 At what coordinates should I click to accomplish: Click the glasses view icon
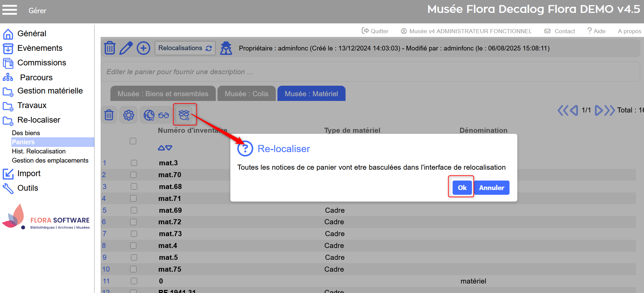click(164, 115)
